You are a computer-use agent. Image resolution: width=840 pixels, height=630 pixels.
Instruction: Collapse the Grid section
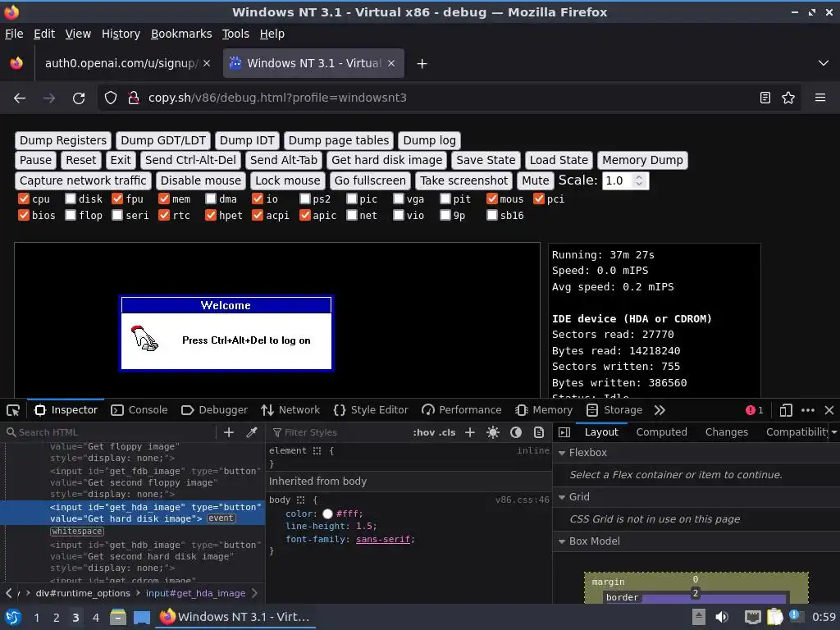click(x=562, y=497)
